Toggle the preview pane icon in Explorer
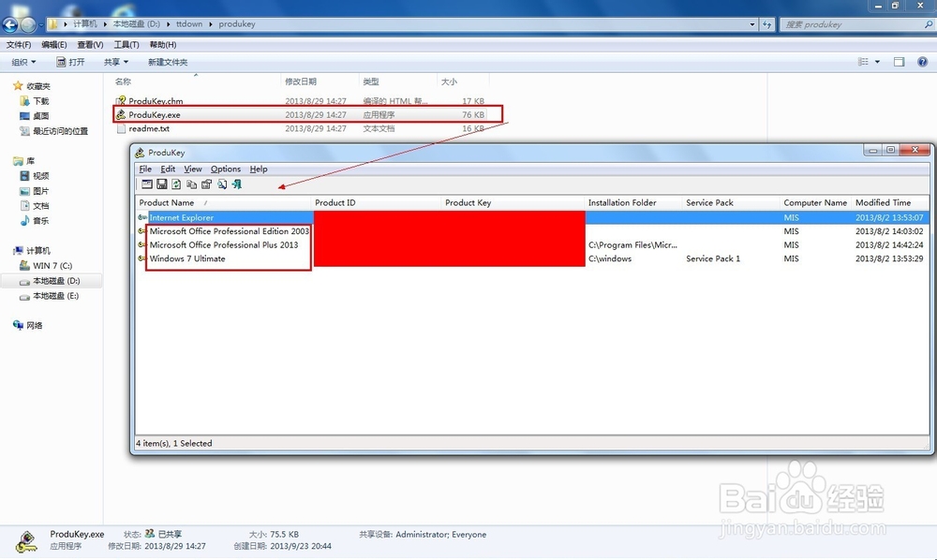This screenshot has width=937, height=560. pyautogui.click(x=899, y=62)
